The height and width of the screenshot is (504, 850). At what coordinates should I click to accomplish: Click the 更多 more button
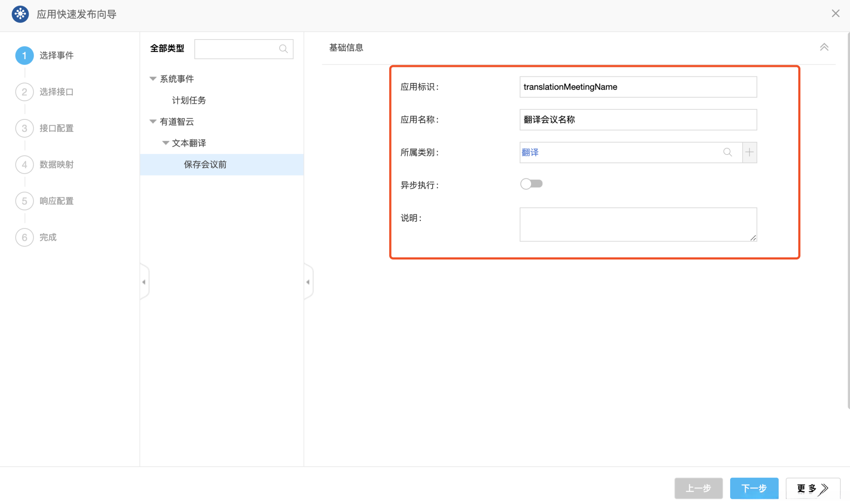(812, 488)
